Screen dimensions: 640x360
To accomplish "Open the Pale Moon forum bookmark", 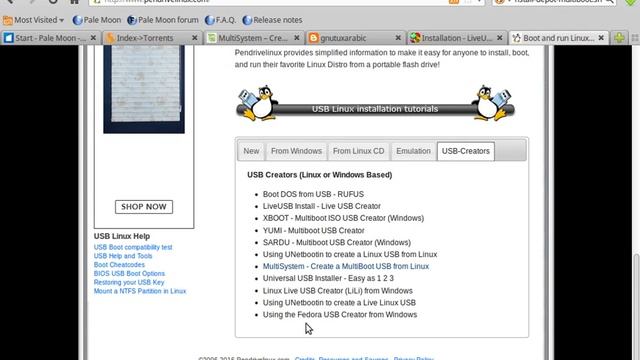I will (x=162, y=20).
